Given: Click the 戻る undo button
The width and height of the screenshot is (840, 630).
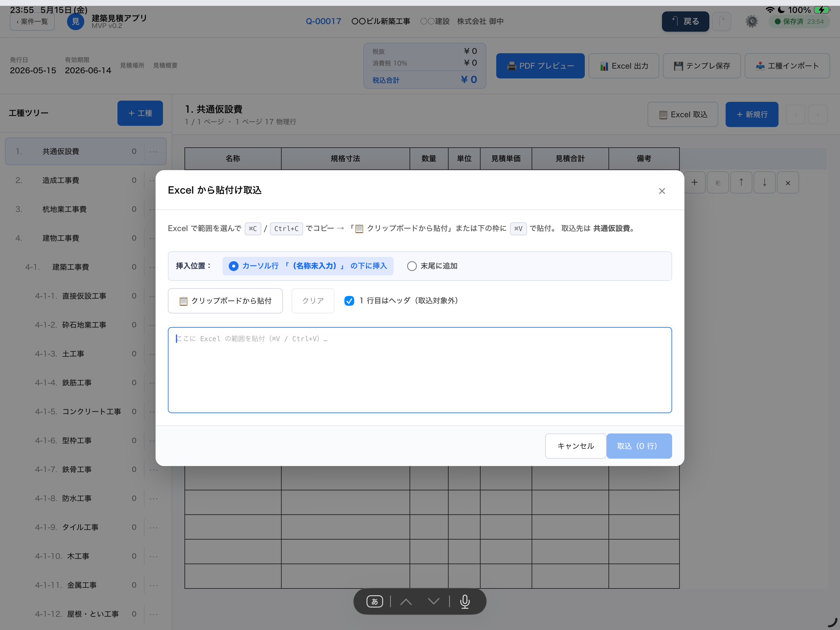Looking at the screenshot, I should tap(685, 21).
